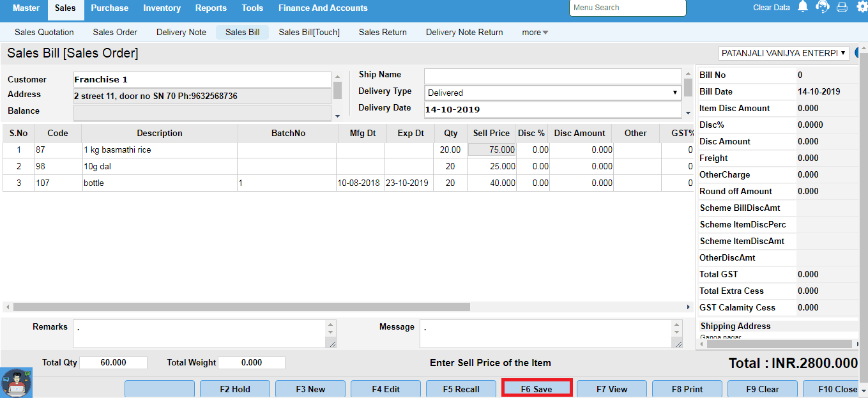
Task: Open the Purchase menu
Action: point(109,8)
